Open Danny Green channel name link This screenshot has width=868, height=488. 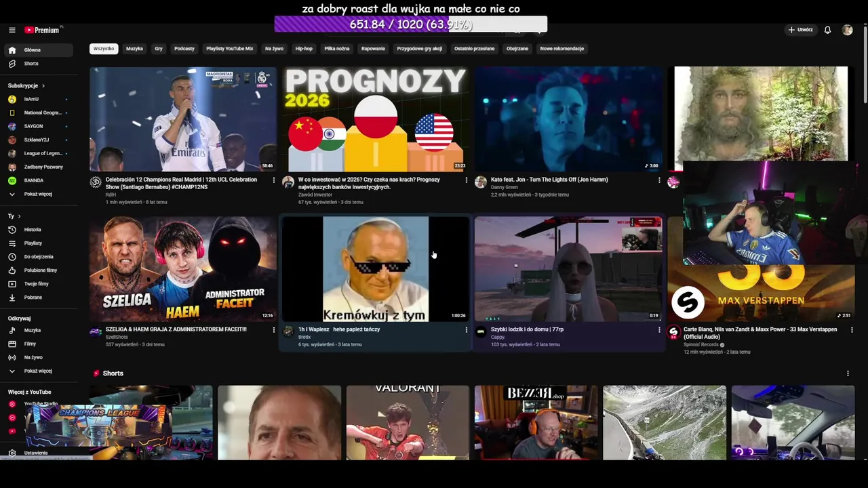pyautogui.click(x=504, y=187)
